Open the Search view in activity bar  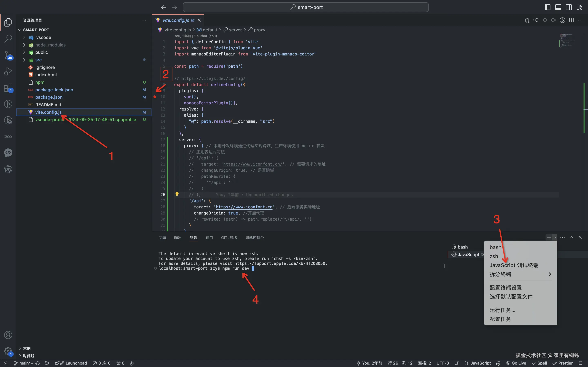coord(8,38)
